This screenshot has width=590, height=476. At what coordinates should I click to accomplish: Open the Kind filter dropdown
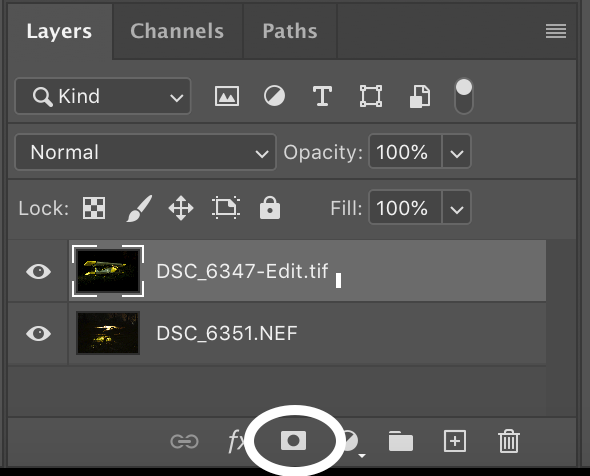103,96
